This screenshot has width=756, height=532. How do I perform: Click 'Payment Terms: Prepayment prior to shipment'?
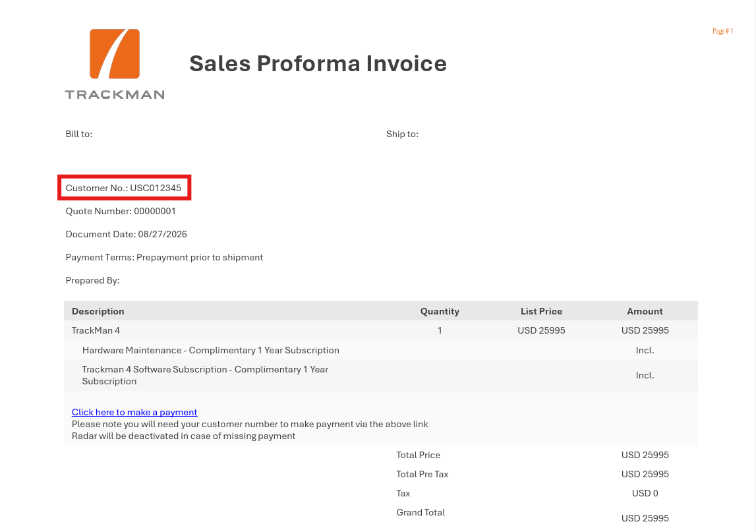tap(164, 258)
